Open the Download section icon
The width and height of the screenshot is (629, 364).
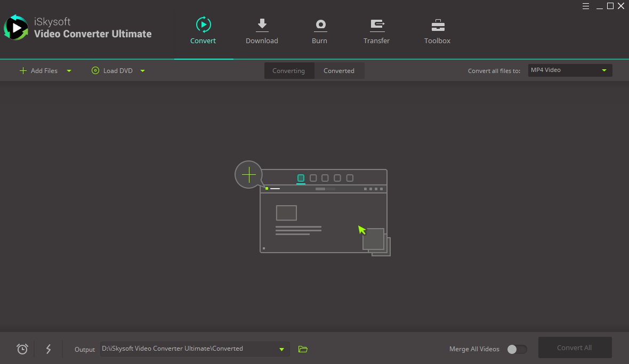262,25
